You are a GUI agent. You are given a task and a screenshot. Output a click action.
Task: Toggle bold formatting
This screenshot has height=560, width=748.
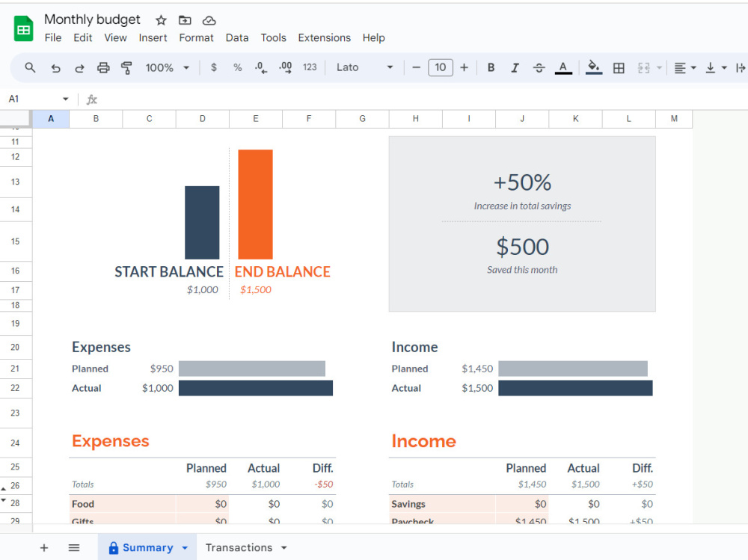[491, 68]
